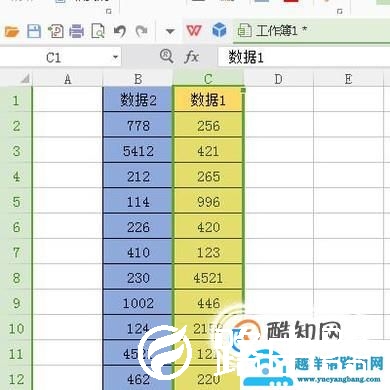Click the green fill handle on column C selection

point(243,90)
